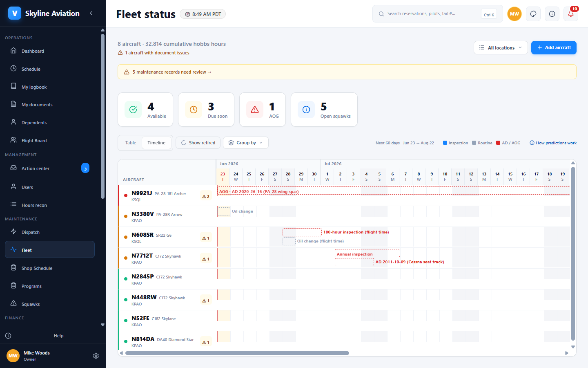Select aircraft row N2845P

click(x=167, y=279)
